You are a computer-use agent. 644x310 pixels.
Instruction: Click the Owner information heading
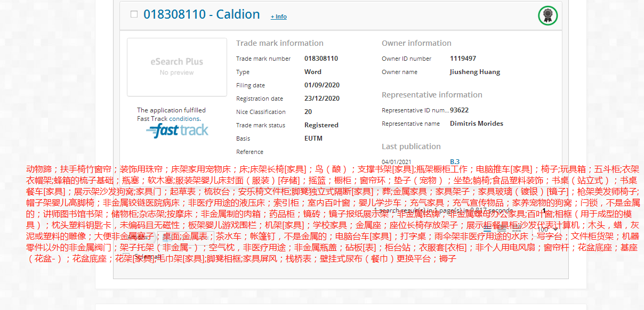pyautogui.click(x=416, y=43)
